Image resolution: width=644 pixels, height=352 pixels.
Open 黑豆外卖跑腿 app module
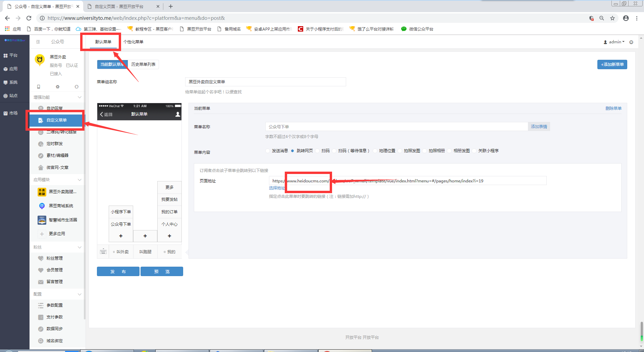point(57,192)
